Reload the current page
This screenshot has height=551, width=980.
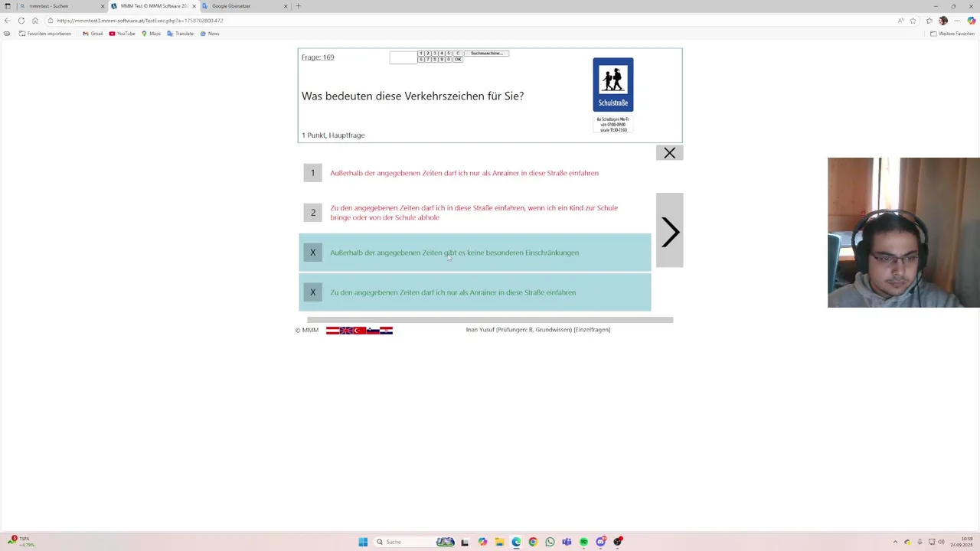pyautogui.click(x=21, y=21)
